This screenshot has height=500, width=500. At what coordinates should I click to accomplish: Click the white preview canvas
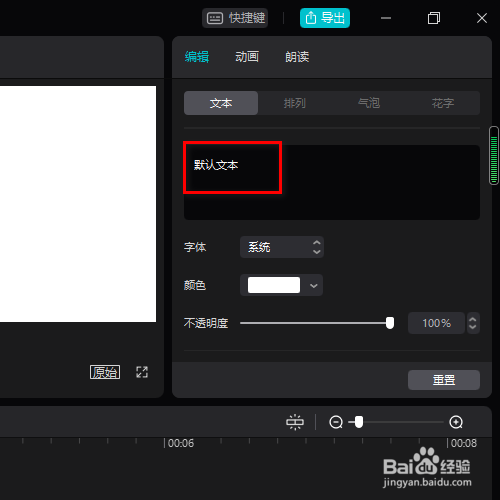point(78,204)
